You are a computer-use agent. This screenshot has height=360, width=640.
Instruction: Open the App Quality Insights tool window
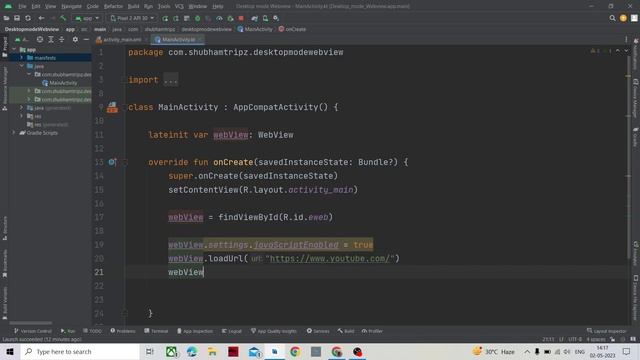click(x=274, y=331)
